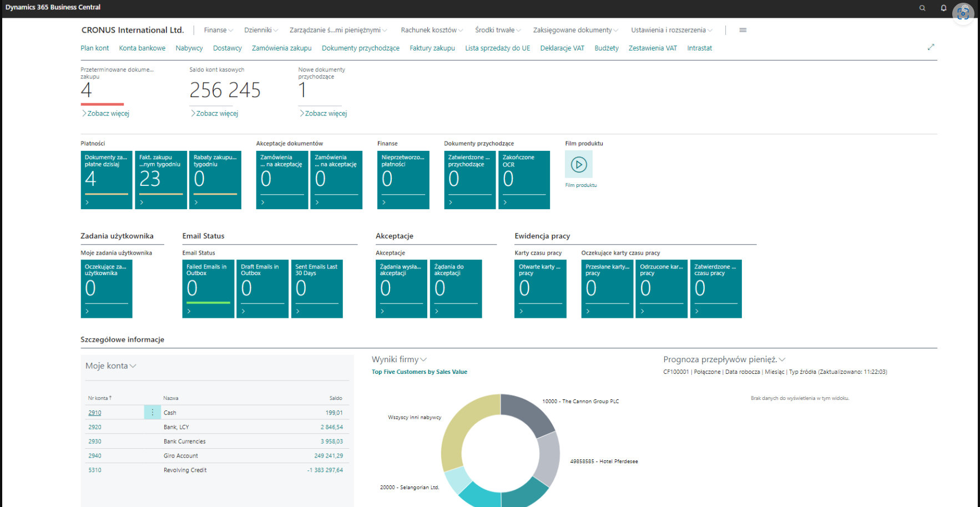Open Żądania do akceptacji tile
Screen dimensions: 980x507
[456, 289]
